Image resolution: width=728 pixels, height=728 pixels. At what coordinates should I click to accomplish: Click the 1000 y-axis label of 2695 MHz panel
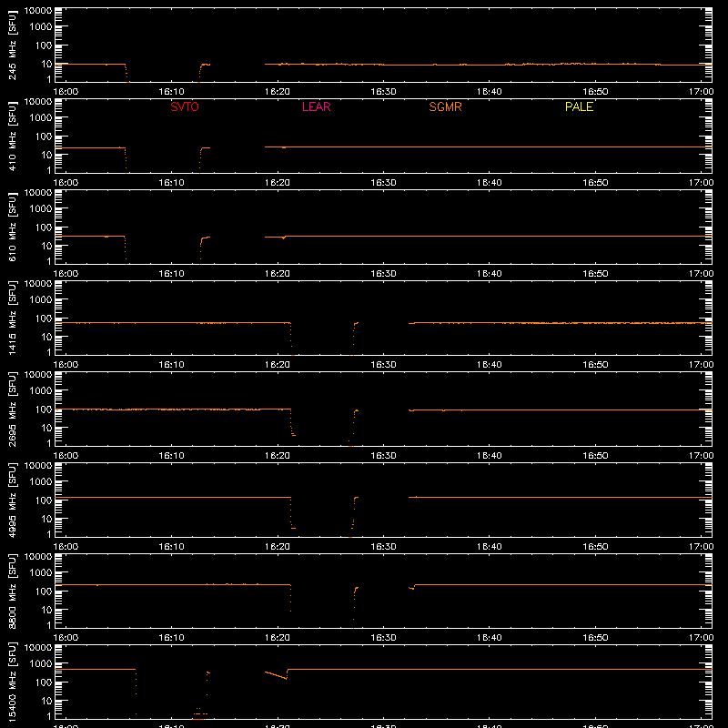(41, 391)
